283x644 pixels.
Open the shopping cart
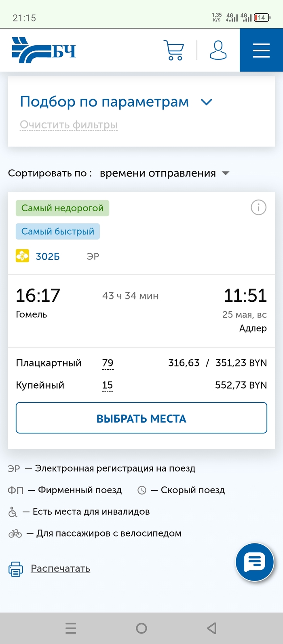tap(174, 50)
